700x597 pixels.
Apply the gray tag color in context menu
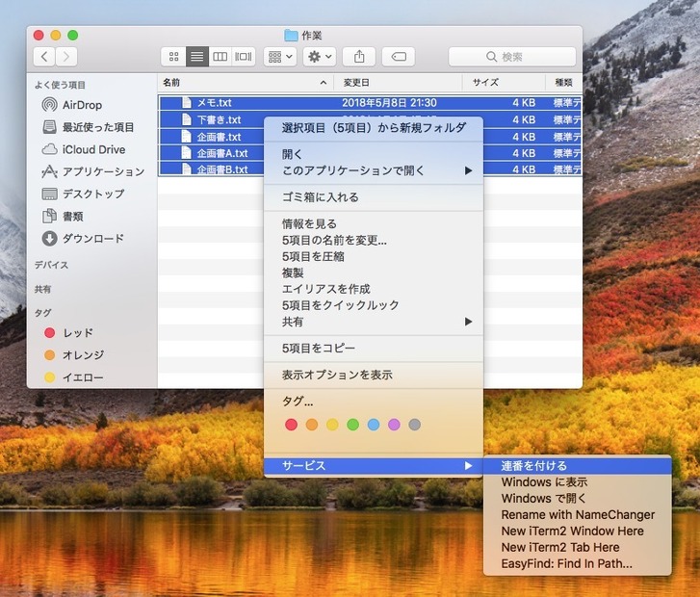click(414, 425)
